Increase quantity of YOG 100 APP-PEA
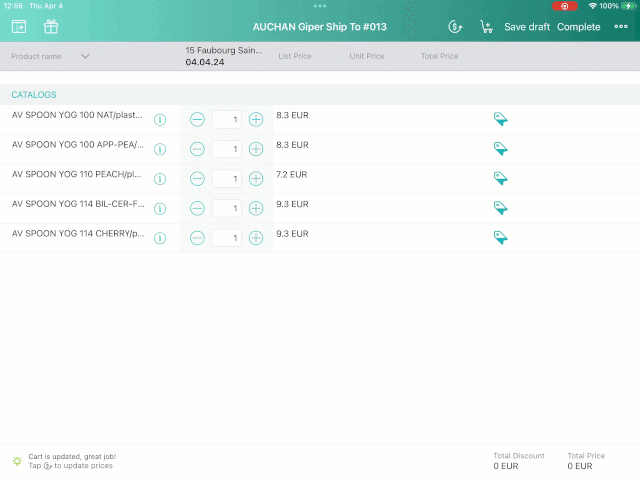Screen dimensions: 640x480 (256, 149)
